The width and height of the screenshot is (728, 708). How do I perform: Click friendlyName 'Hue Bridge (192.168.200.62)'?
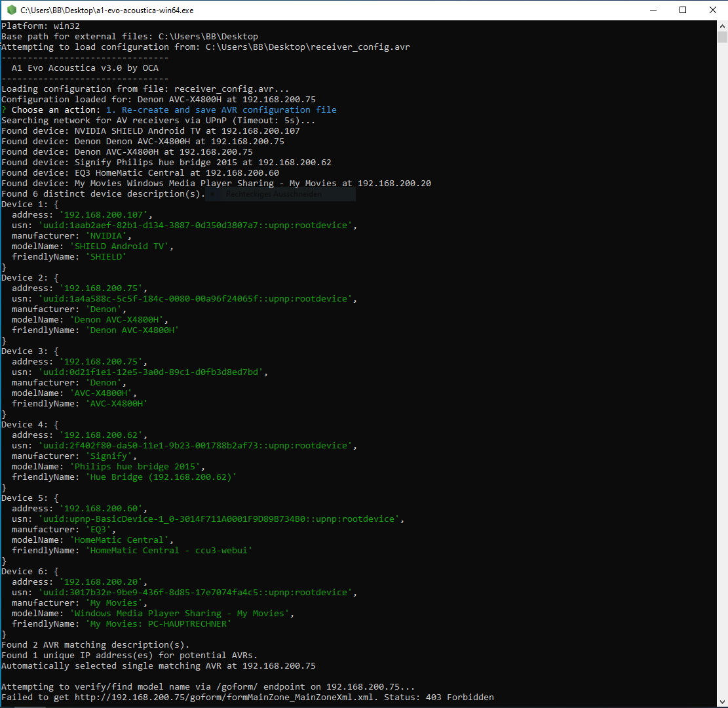pos(161,477)
